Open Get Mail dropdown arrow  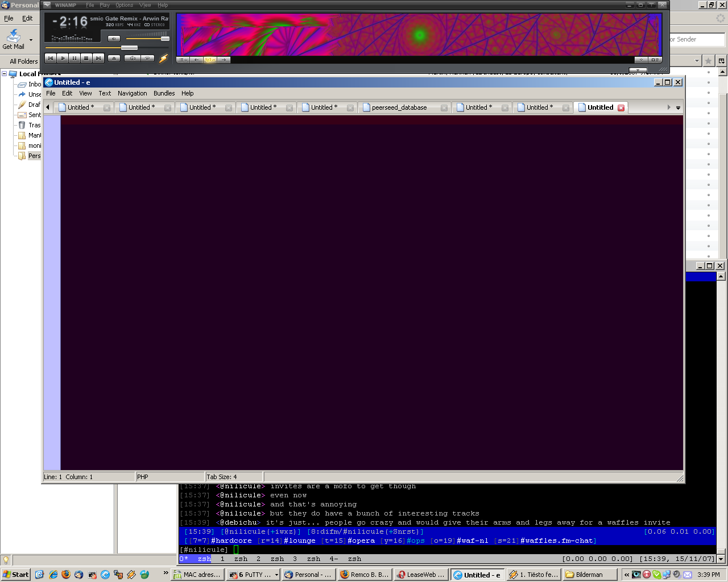point(31,40)
